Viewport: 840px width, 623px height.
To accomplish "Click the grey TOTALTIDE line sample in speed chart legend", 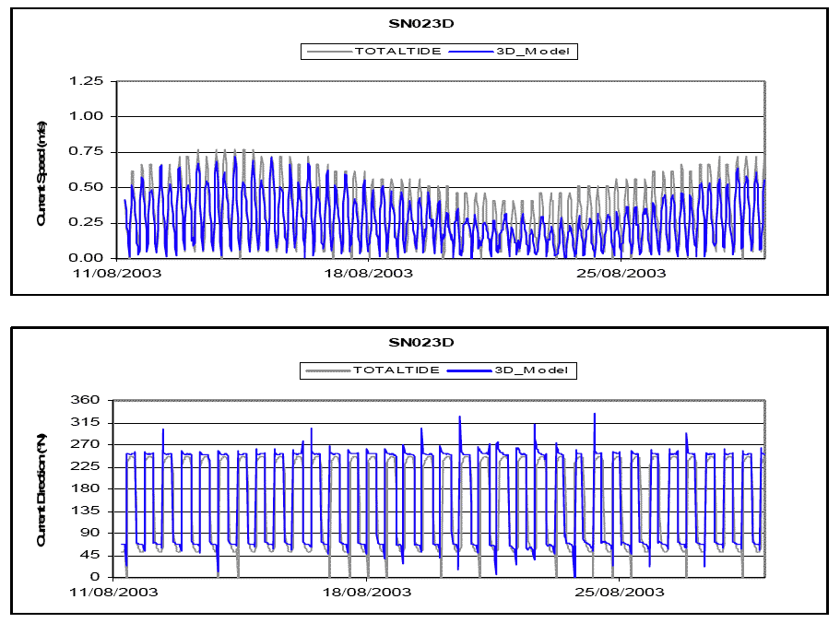I will point(329,52).
